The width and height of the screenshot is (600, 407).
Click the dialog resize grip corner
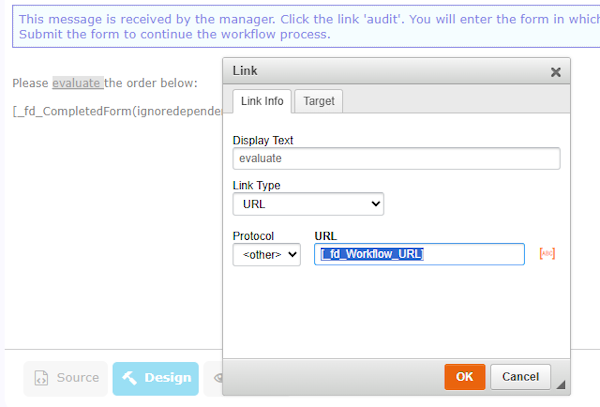pyautogui.click(x=561, y=385)
